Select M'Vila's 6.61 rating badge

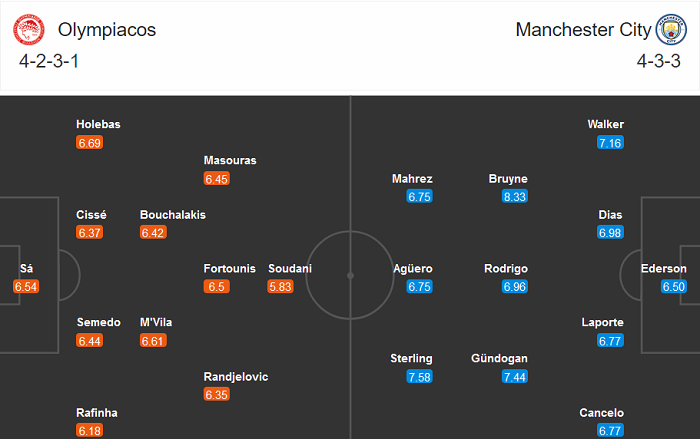(153, 341)
